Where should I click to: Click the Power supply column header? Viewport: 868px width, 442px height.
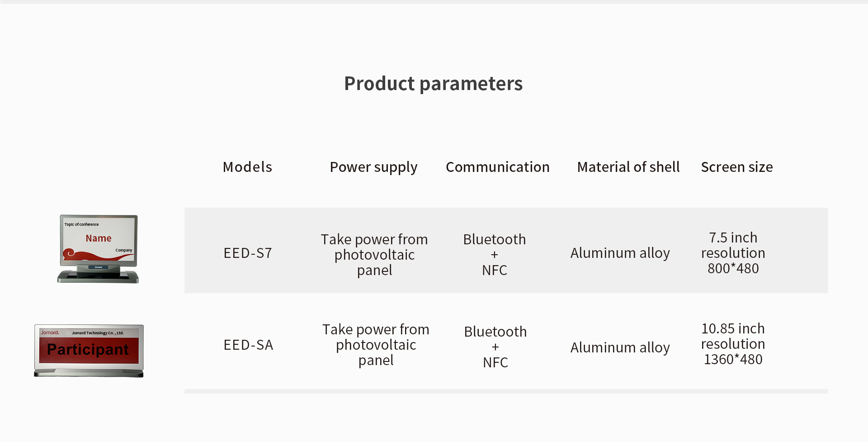(373, 167)
